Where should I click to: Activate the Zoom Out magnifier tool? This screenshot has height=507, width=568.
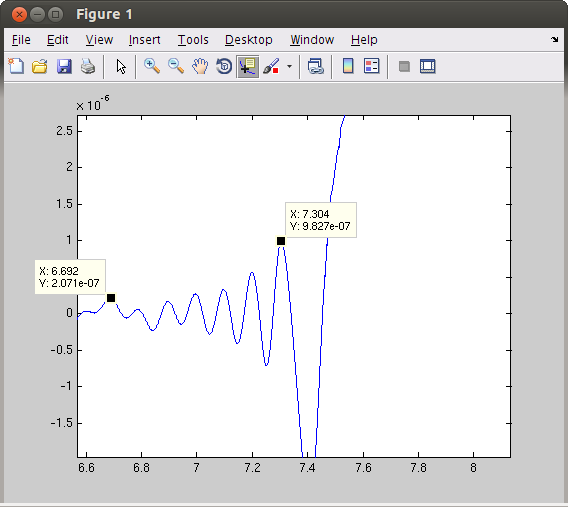pos(176,67)
